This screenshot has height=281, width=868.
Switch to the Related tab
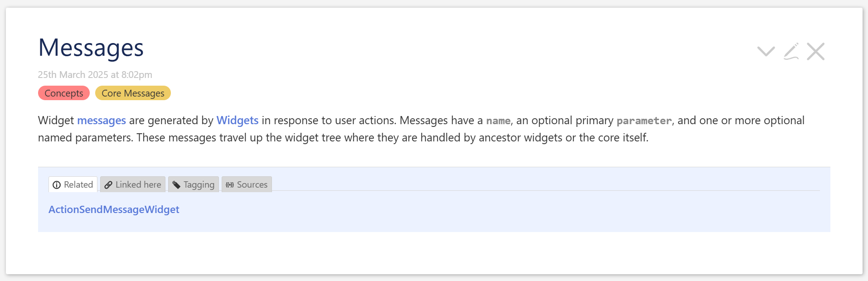click(x=73, y=184)
